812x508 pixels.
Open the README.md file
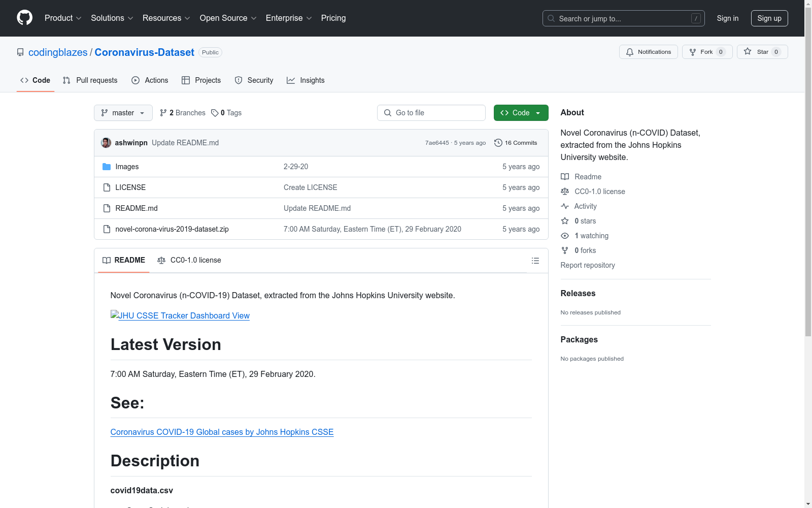[137, 208]
